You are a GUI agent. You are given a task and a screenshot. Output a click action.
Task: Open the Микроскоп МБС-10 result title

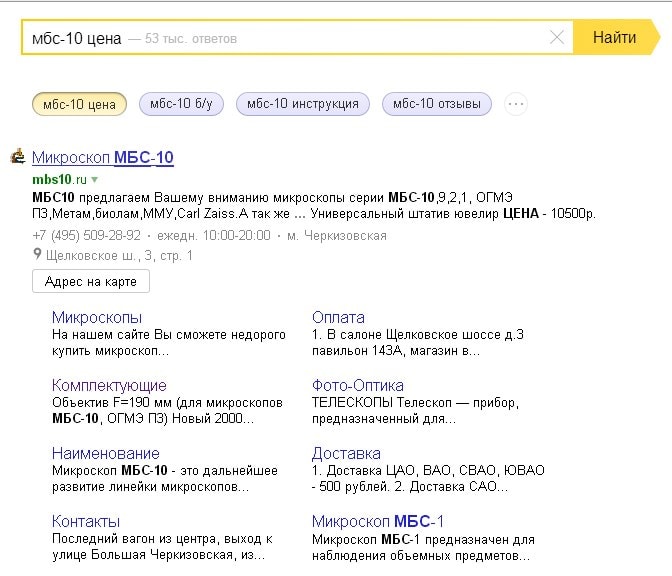point(103,158)
